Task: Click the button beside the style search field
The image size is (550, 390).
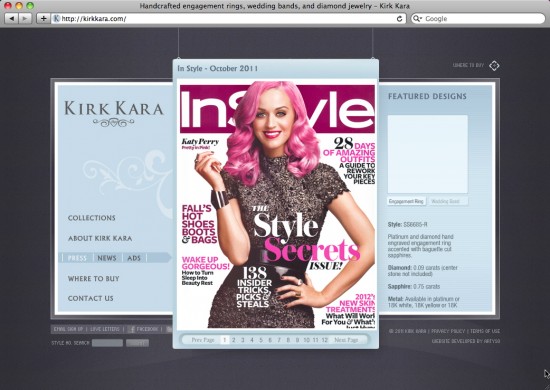Action: [x=137, y=343]
